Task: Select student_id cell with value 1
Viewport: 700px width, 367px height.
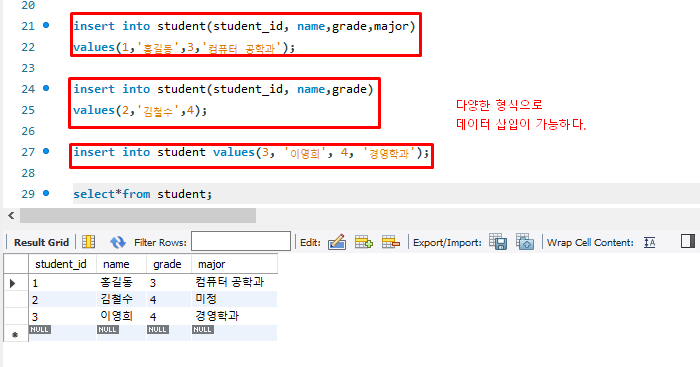Action: (62, 282)
